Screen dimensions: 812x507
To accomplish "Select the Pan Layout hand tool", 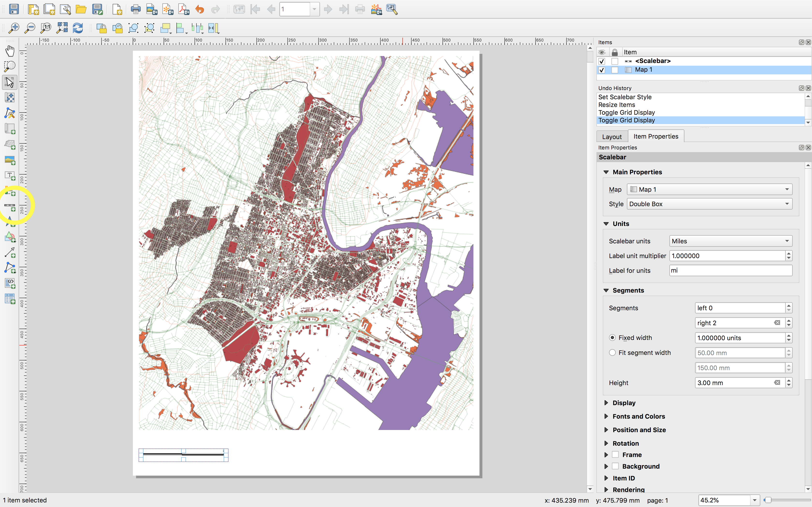I will tap(10, 51).
